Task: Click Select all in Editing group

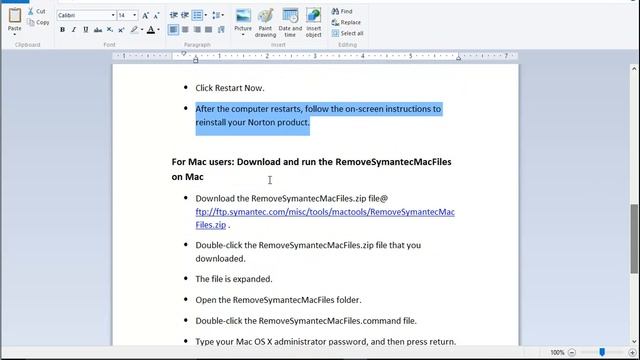Action: (x=347, y=33)
